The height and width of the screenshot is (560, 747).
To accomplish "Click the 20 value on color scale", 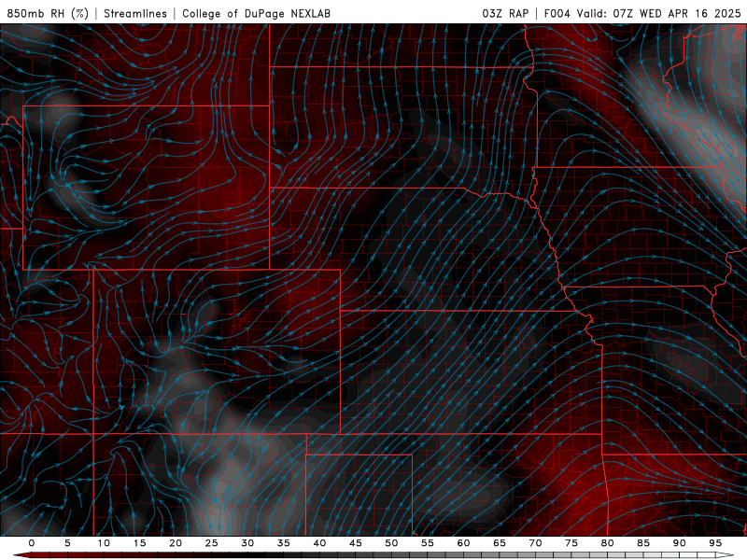I will 176,543.
